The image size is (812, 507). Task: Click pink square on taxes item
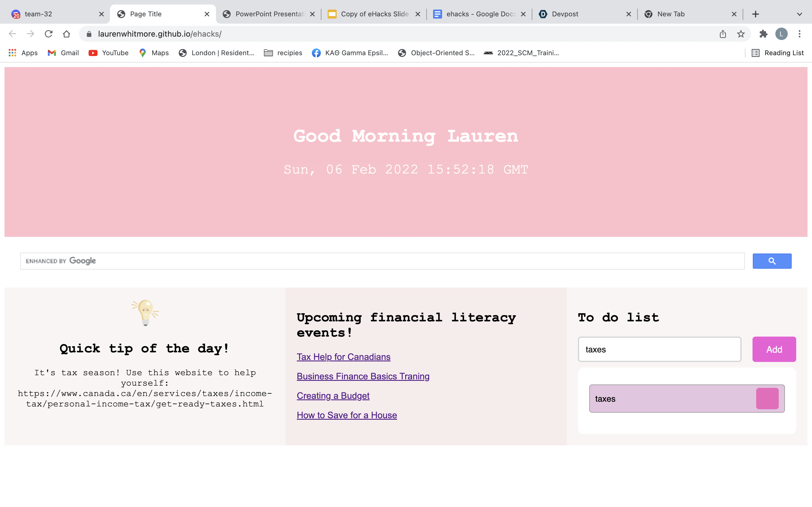(767, 398)
